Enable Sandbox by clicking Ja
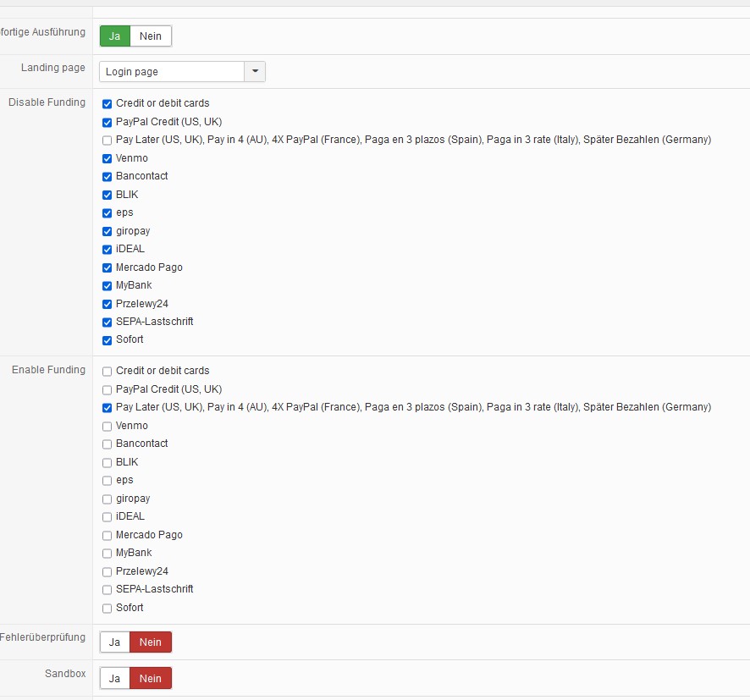The height and width of the screenshot is (700, 750). 115,679
